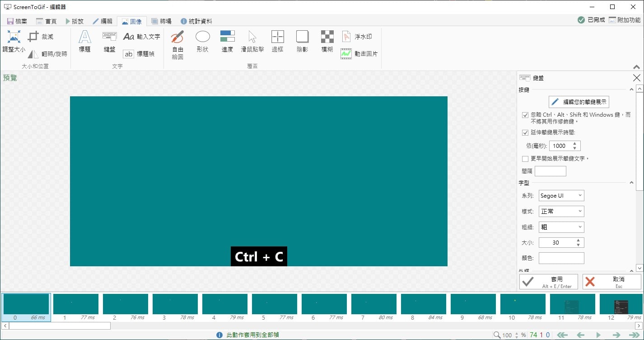Open the 顏色 color picker field
This screenshot has height=340, width=644.
561,258
